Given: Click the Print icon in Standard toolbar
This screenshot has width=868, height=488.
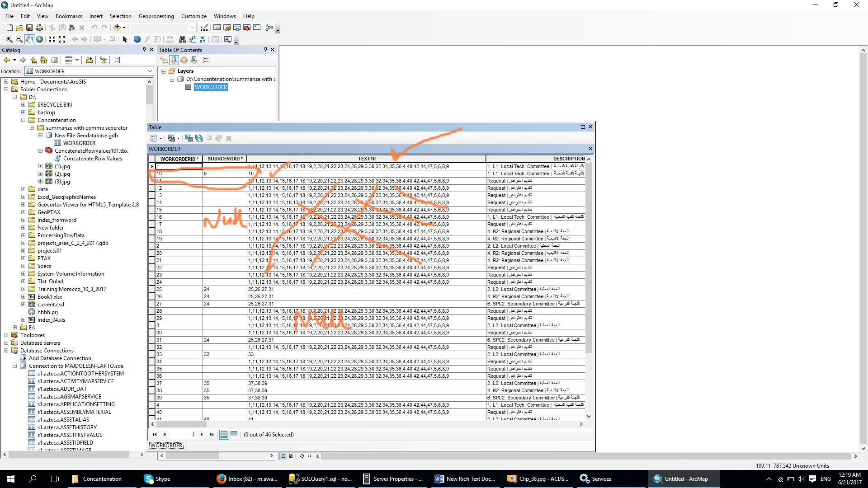Looking at the screenshot, I should click(39, 28).
